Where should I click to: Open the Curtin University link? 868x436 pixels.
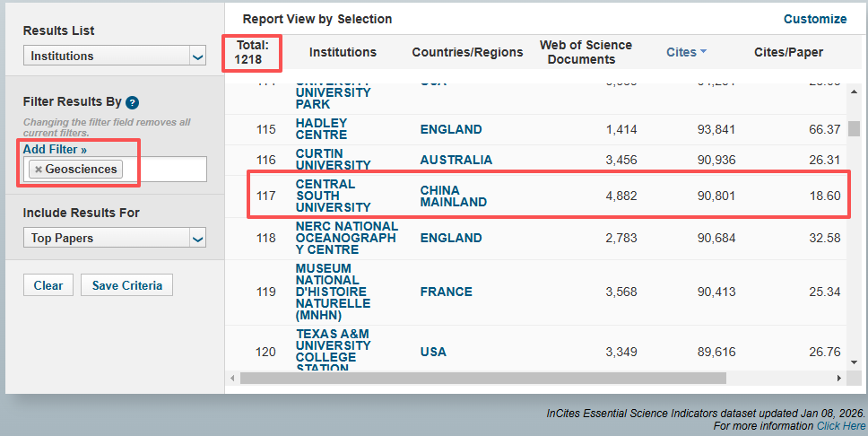point(333,160)
